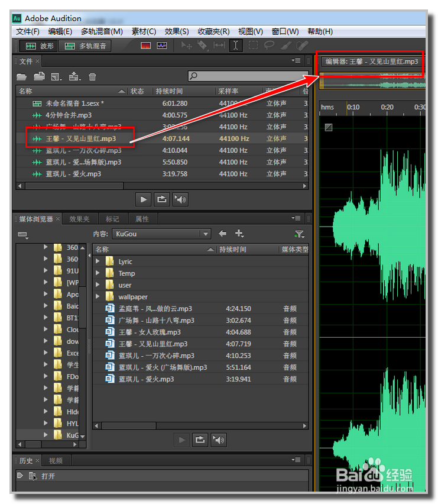Image resolution: width=438 pixels, height=504 pixels.
Task: Go back to parent folder in Media Browser
Action: (x=222, y=234)
